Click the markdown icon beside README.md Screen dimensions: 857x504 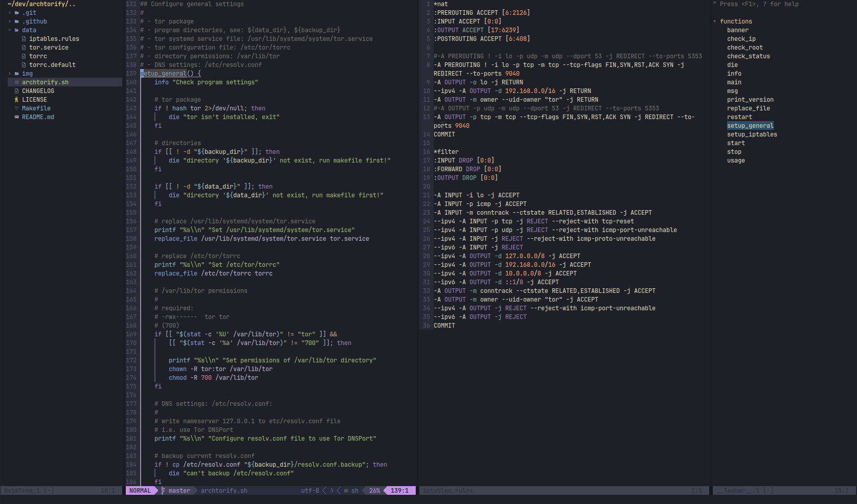(17, 117)
